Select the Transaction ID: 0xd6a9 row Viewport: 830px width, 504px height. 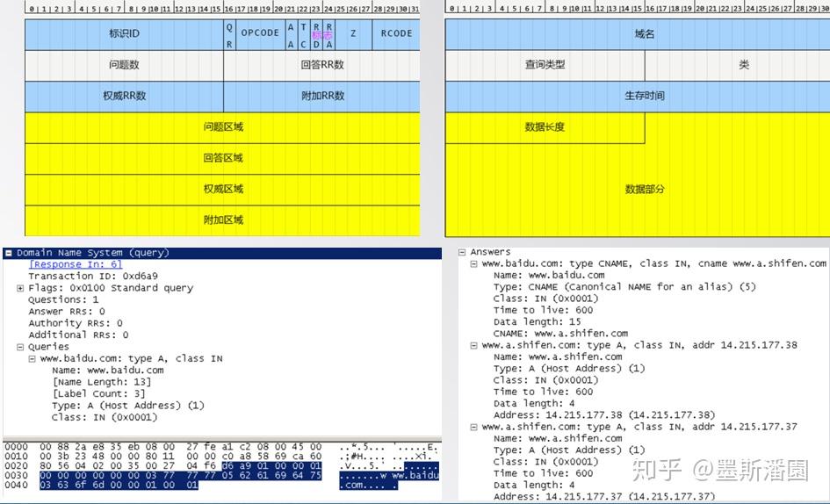(93, 277)
